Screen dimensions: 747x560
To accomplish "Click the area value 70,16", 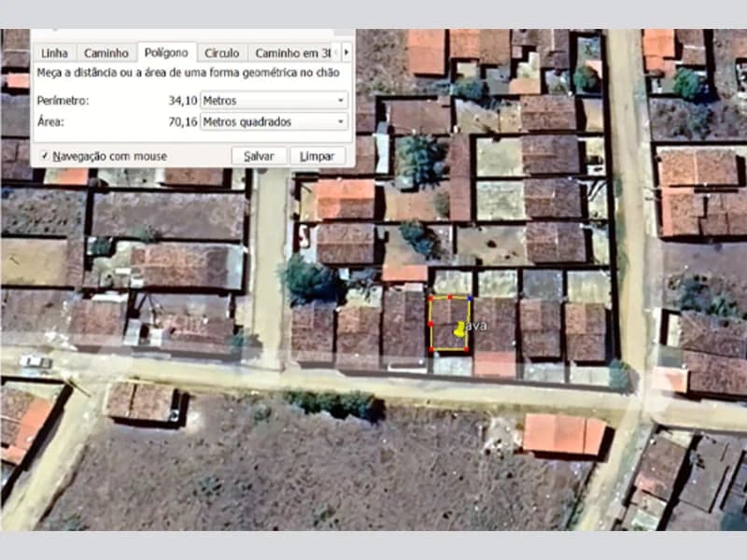I will tap(182, 122).
